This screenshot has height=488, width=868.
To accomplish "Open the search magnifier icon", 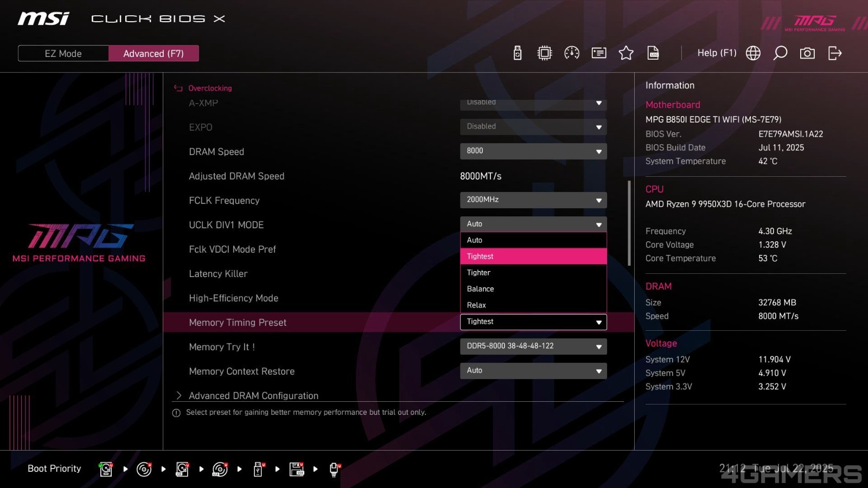I will [x=780, y=53].
